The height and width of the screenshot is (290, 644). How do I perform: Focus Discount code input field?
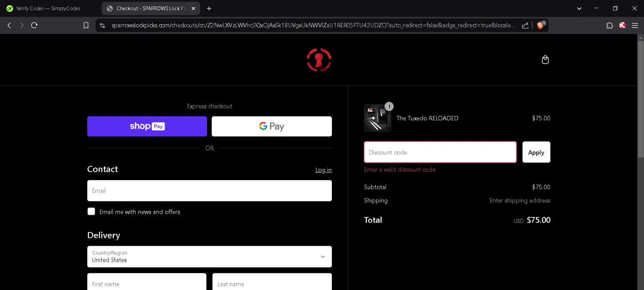coord(440,152)
